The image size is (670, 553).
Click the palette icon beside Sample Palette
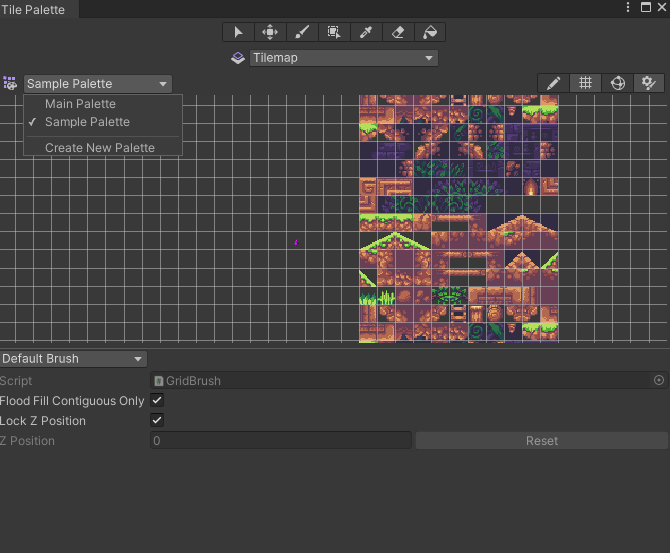10,83
